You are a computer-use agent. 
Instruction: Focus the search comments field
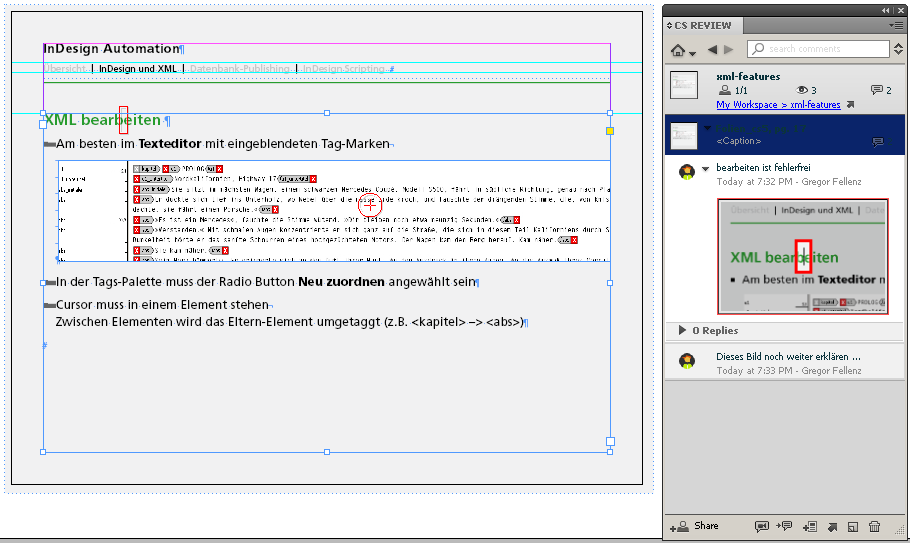[818, 49]
